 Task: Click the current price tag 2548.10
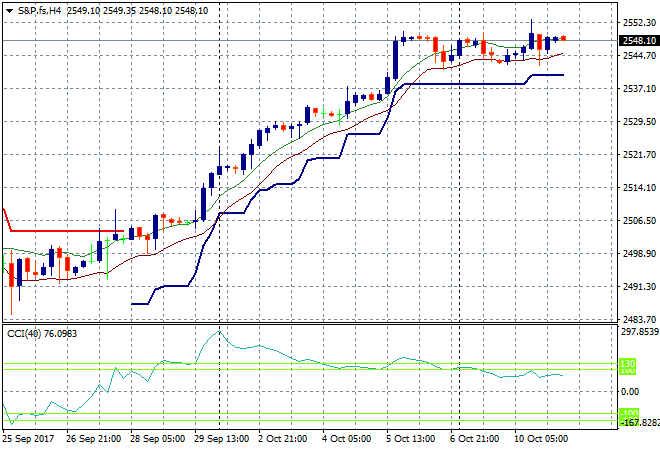coord(637,41)
